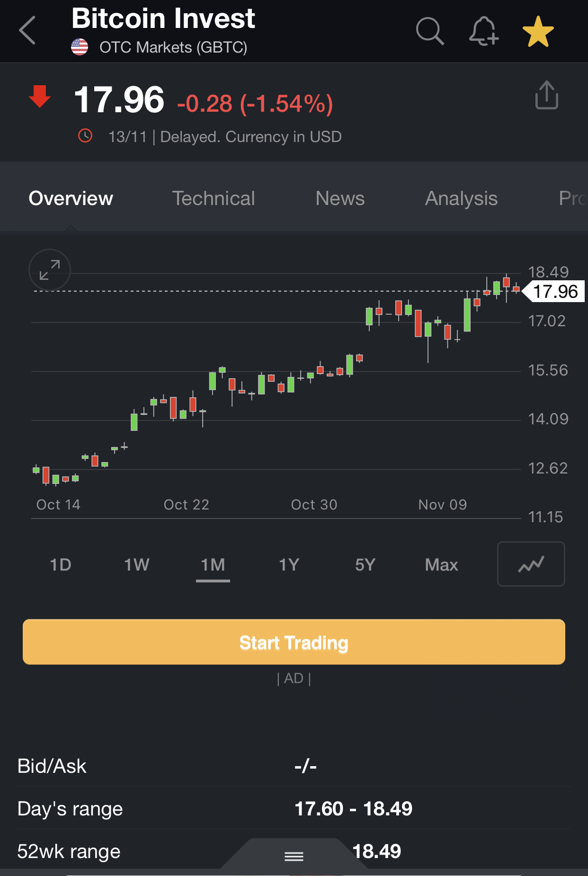Add a price alert with bell icon

483,31
